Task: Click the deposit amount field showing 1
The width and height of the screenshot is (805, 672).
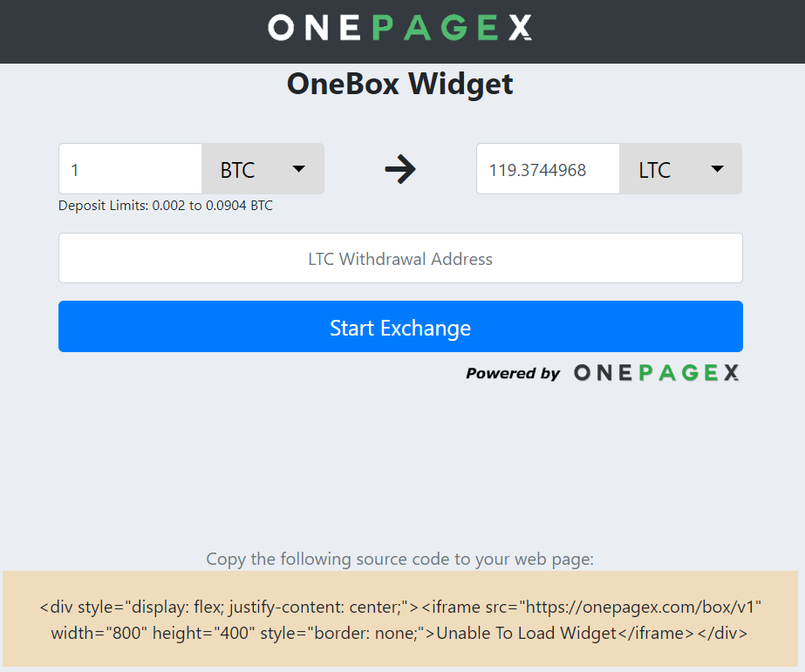Action: [x=131, y=169]
